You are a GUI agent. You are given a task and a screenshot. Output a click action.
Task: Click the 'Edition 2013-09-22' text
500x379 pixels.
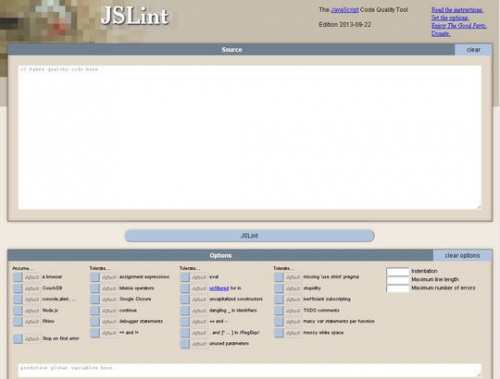[345, 25]
